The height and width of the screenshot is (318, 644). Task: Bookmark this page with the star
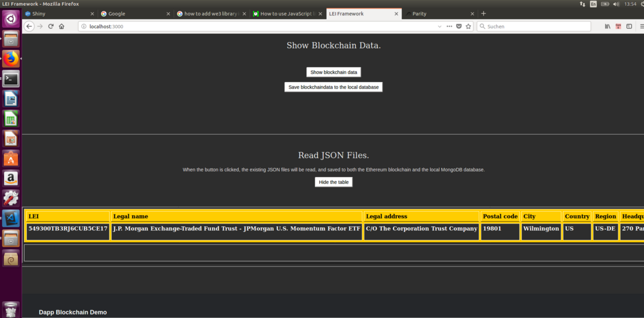(469, 26)
